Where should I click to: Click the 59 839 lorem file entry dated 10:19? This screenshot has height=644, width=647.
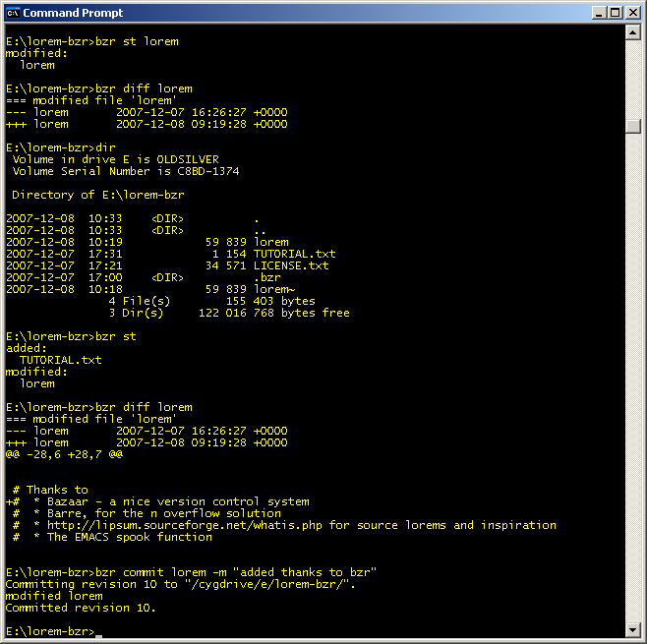coord(147,242)
